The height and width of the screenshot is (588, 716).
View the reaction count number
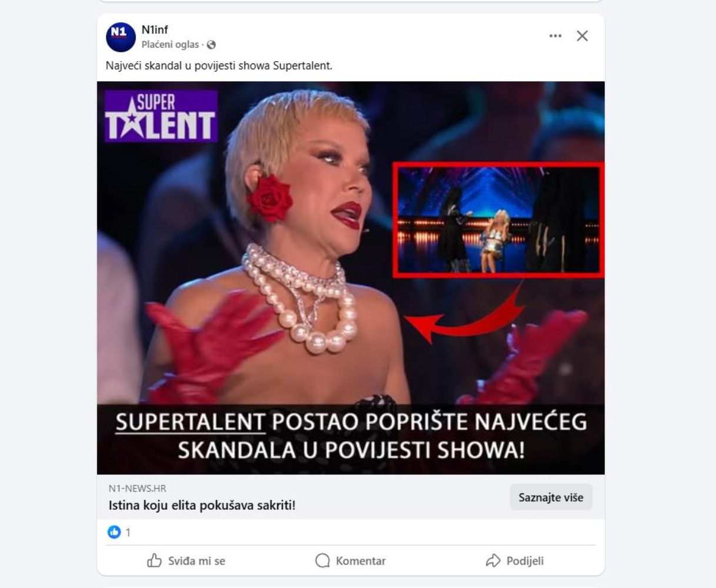pos(128,533)
